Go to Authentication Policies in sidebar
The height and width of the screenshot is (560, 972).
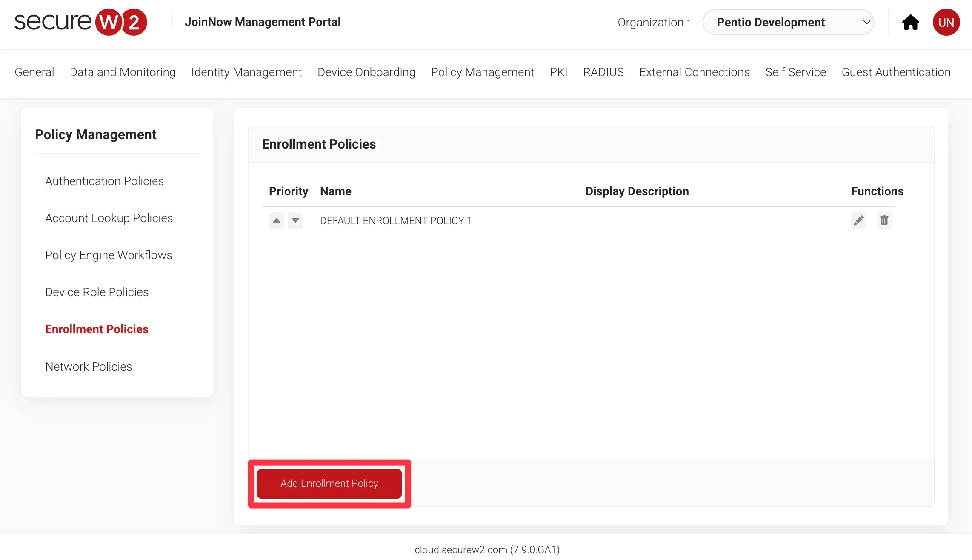click(104, 181)
